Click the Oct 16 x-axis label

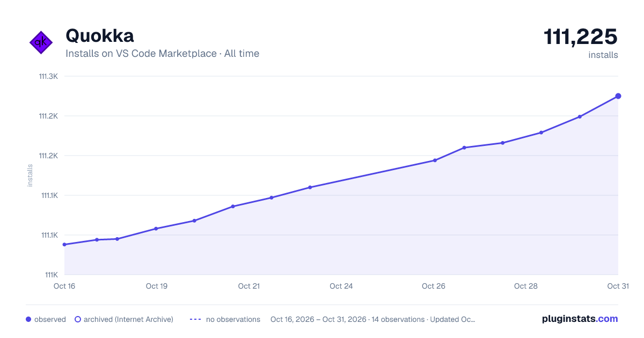64,286
